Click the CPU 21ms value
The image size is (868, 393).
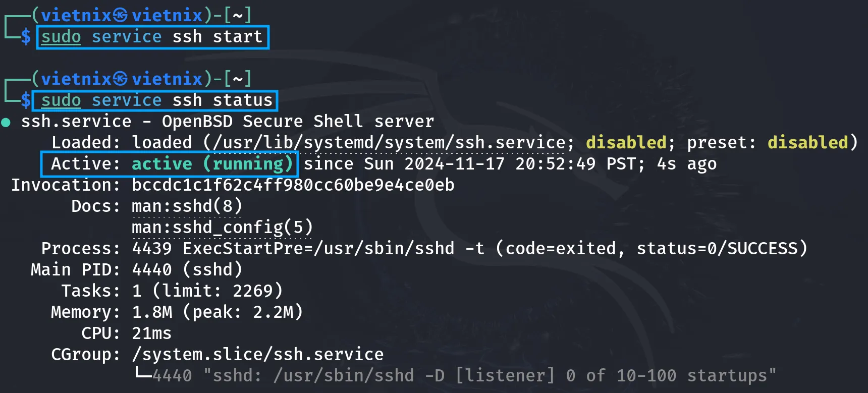[152, 333]
